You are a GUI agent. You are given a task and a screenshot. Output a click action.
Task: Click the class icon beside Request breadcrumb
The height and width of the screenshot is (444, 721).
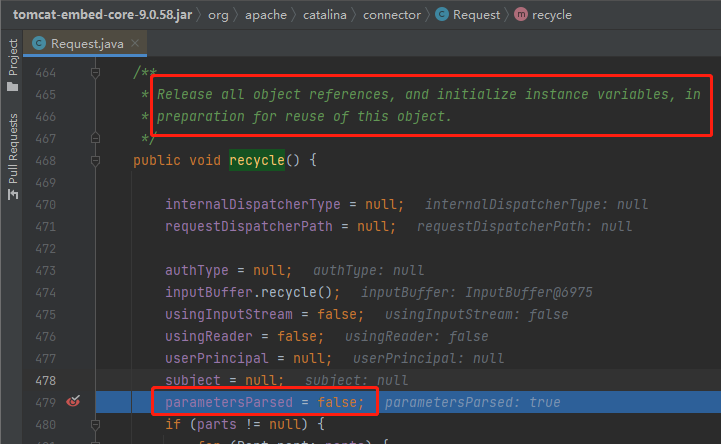442,15
